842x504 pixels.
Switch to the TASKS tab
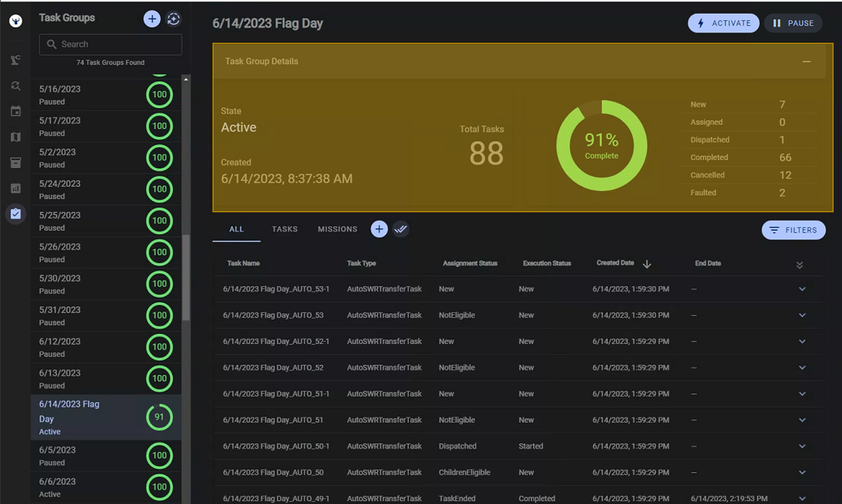[x=284, y=229]
